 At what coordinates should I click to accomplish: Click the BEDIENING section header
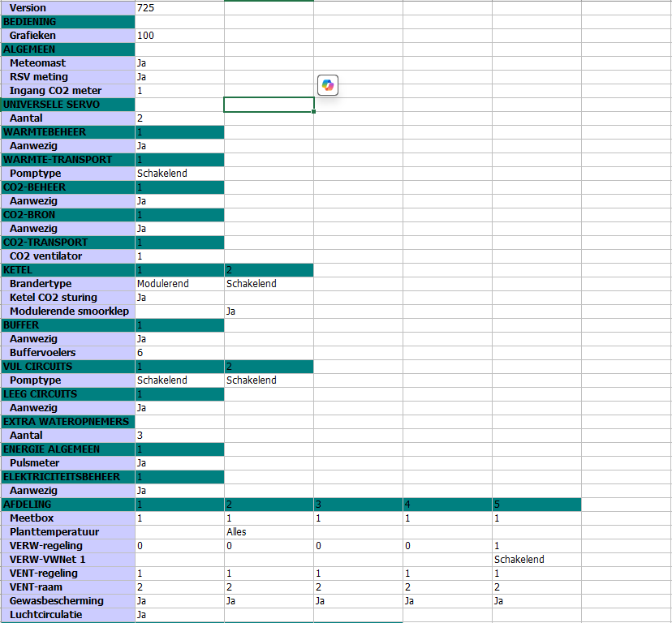click(x=68, y=22)
